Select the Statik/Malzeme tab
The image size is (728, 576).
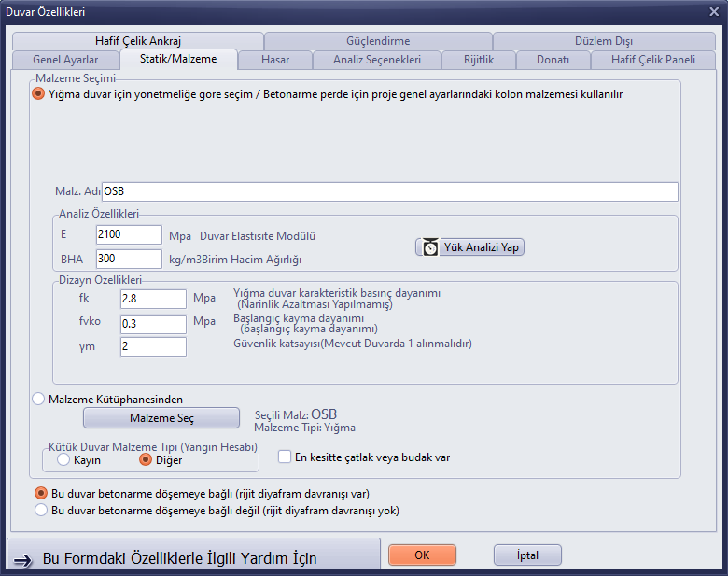(178, 59)
